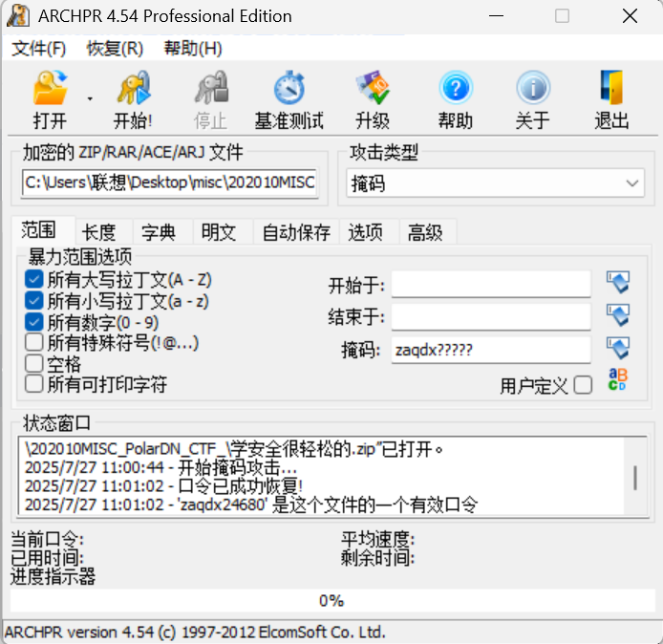
Task: Switch to the 自动保存 tab
Action: tap(296, 232)
